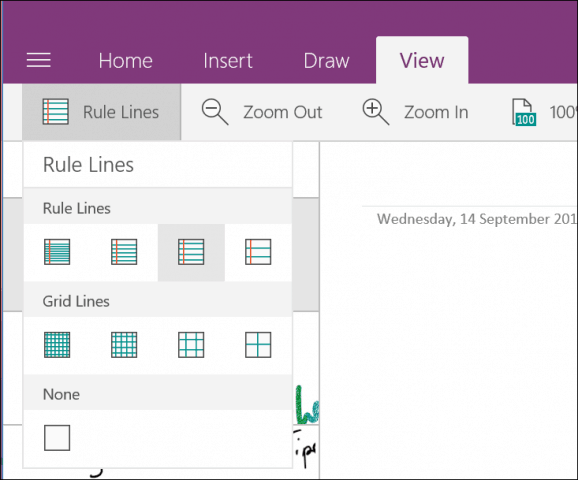The height and width of the screenshot is (480, 578).
Task: Select the blank None page style
Action: click(x=57, y=438)
